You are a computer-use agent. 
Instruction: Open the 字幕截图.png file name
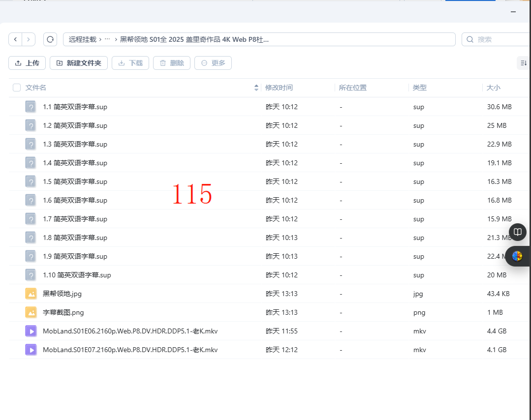point(63,312)
